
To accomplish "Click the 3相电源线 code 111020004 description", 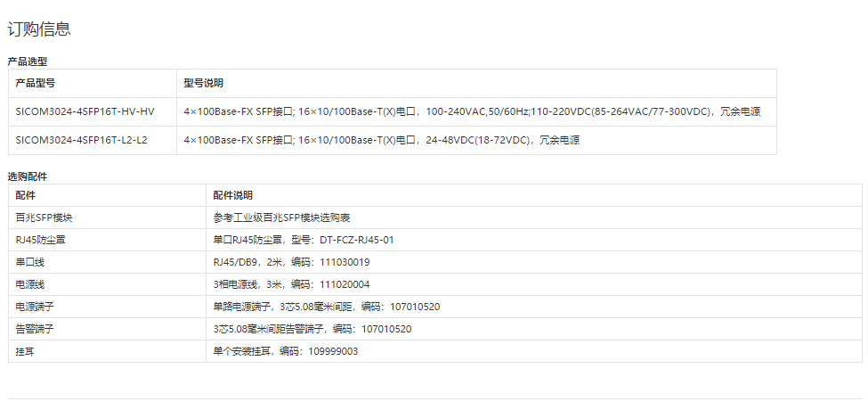I will click(291, 284).
